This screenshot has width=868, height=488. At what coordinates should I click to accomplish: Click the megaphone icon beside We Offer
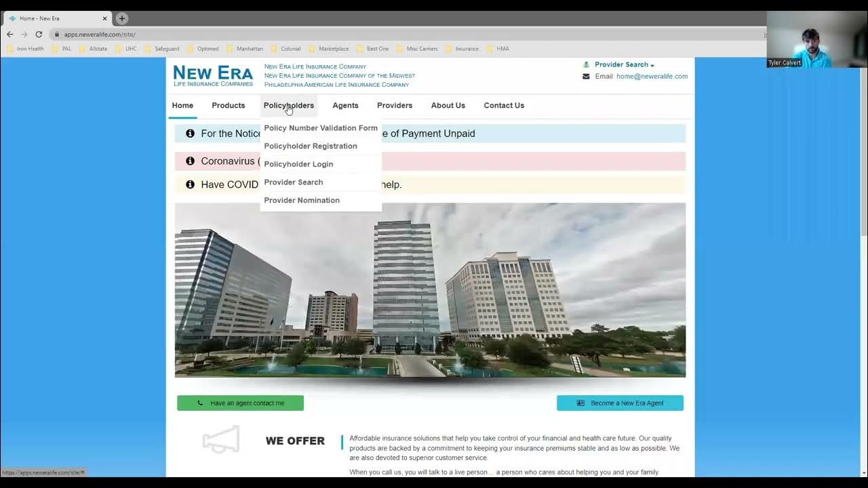pyautogui.click(x=221, y=440)
